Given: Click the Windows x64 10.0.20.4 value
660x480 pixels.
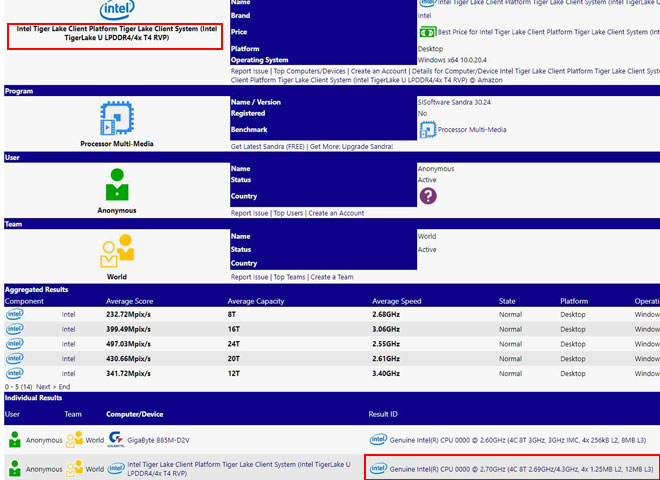Looking at the screenshot, I should tap(452, 60).
